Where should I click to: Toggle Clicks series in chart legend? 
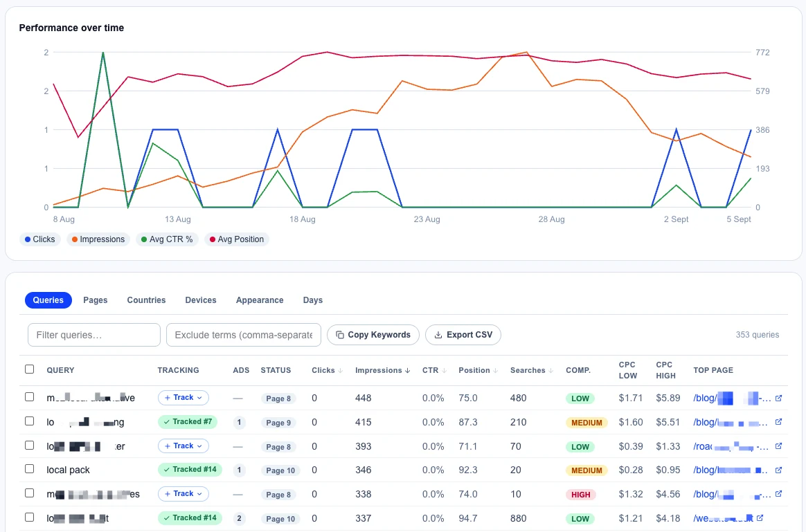tap(40, 239)
